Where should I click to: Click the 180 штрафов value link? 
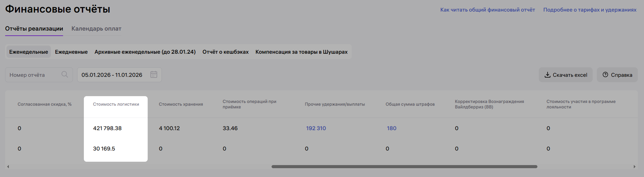point(391,128)
